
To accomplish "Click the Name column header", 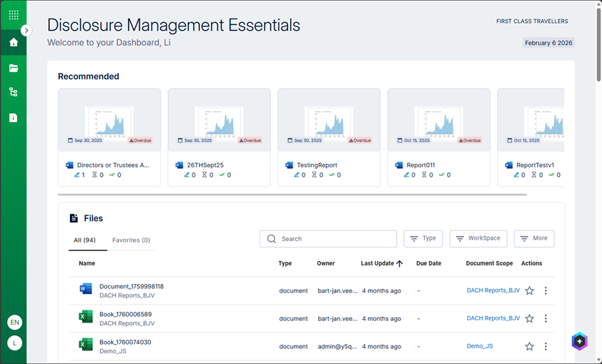I will click(87, 263).
